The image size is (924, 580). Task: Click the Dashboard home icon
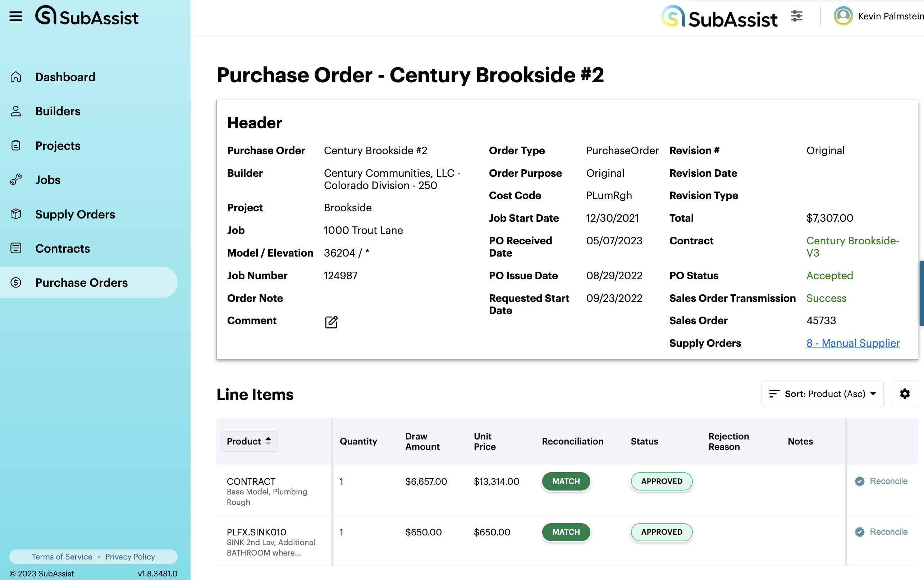[x=16, y=77]
